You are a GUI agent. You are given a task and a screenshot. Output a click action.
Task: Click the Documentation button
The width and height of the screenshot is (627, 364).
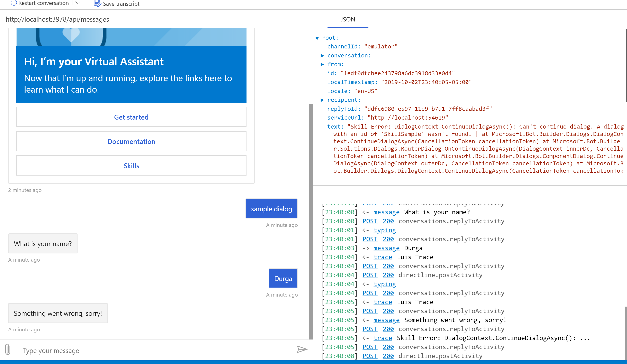point(131,141)
